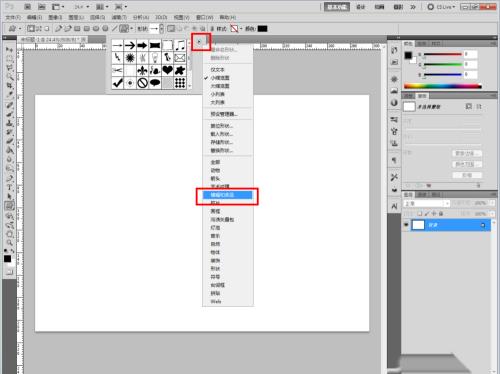500x374 pixels.
Task: Select the heart shape thumbnail
Action: (x=167, y=70)
